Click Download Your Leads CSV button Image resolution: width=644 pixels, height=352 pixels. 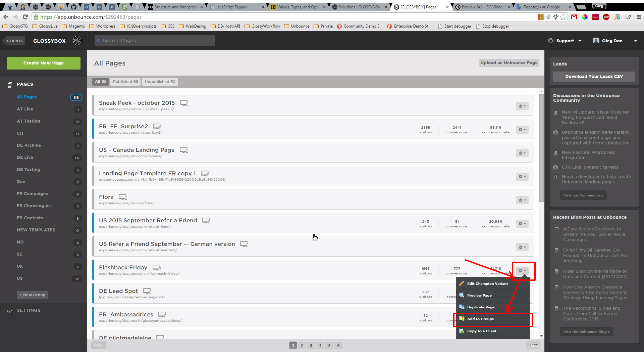coord(594,77)
